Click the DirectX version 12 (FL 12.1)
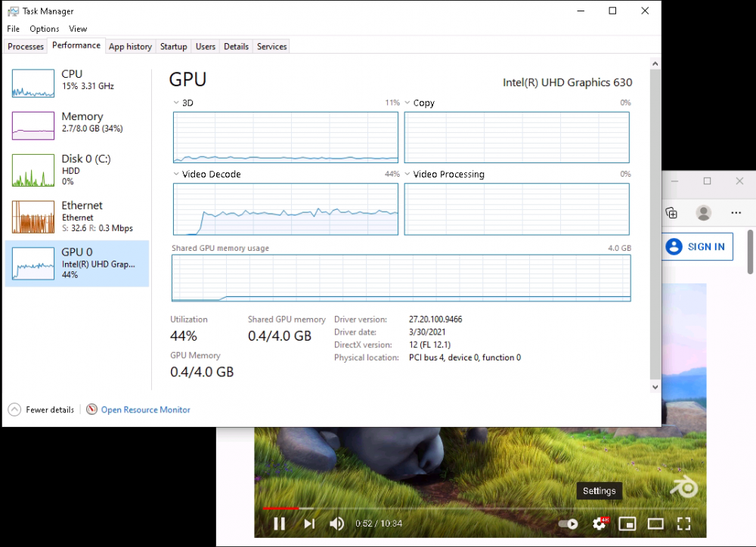 pyautogui.click(x=429, y=345)
